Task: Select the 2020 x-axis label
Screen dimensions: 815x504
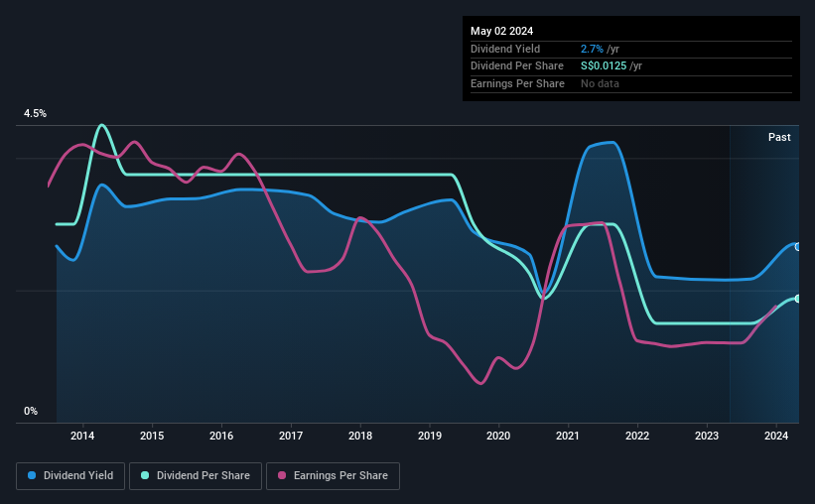Action: tap(498, 436)
